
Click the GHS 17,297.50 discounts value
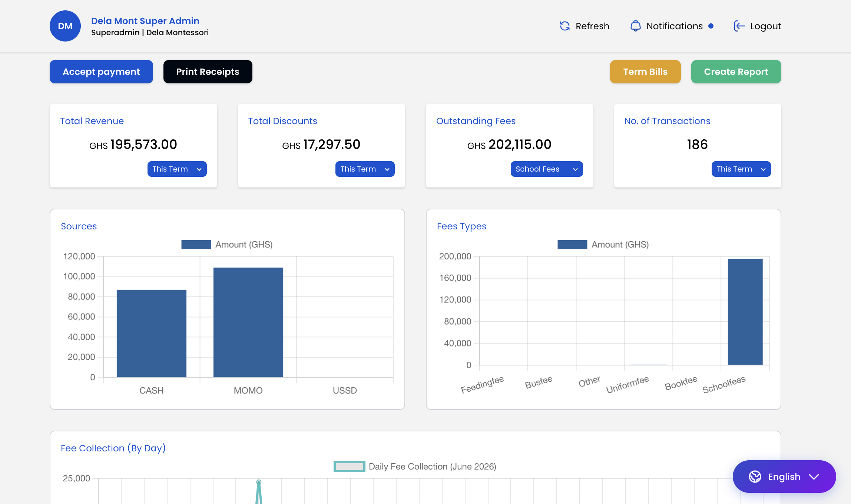pyautogui.click(x=321, y=145)
